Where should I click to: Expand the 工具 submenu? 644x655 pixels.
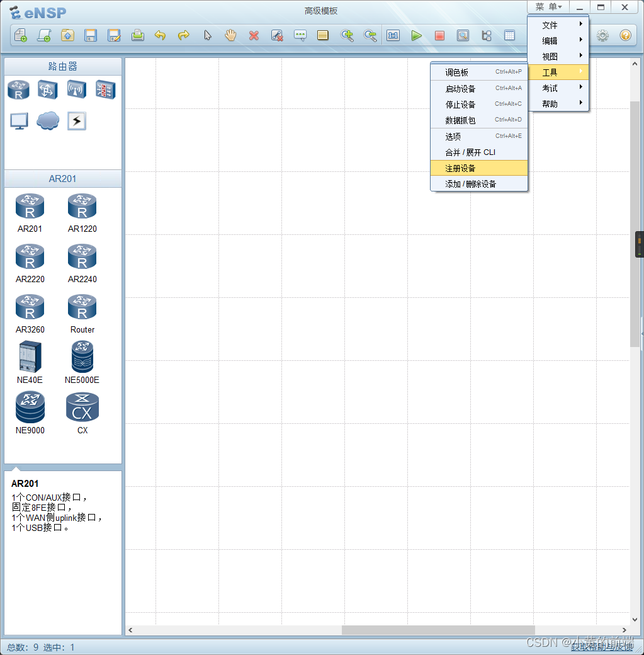click(558, 72)
